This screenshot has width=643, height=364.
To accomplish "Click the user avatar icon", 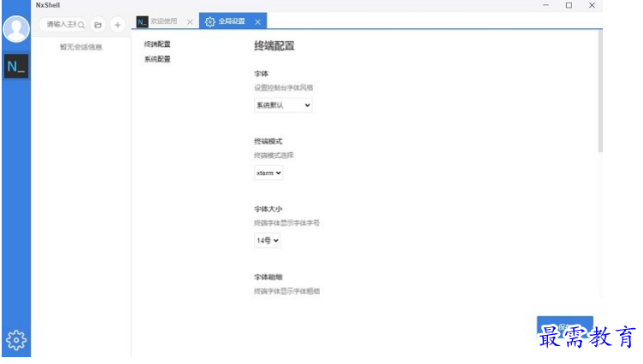I will 16,29.
